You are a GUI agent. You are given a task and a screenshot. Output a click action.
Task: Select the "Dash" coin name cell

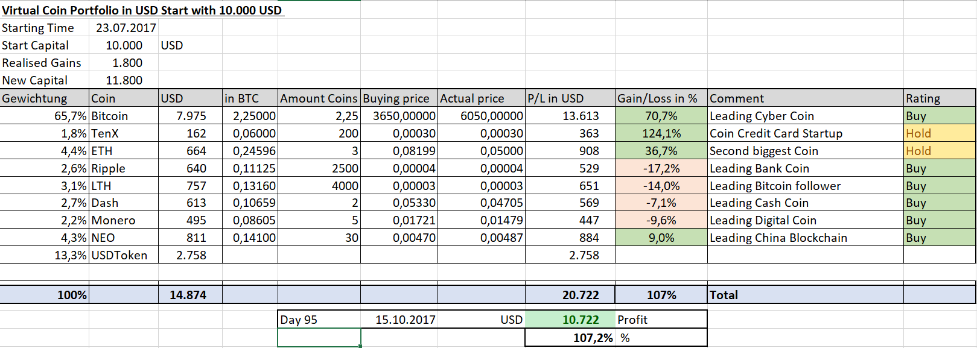(x=124, y=203)
